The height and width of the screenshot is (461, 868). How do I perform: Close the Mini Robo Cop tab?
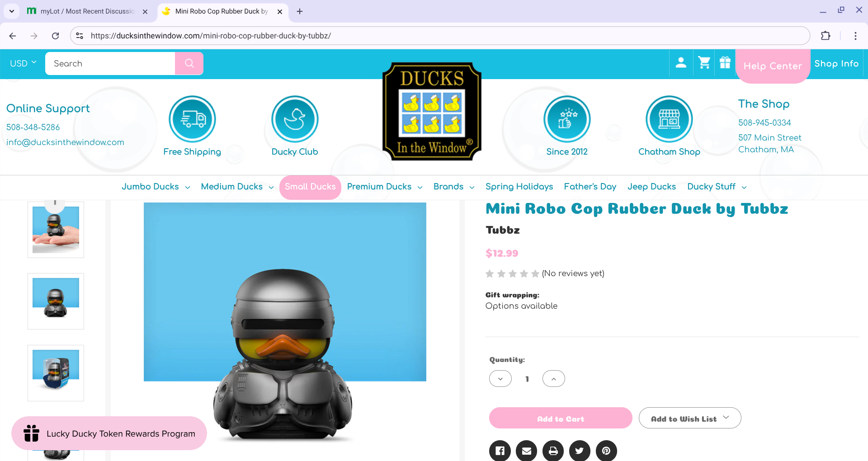pos(280,11)
